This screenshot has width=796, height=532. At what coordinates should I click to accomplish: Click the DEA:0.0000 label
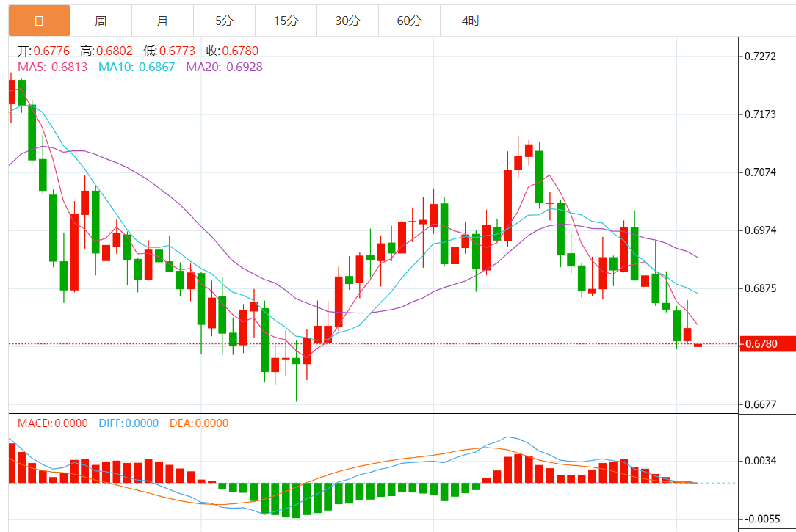pos(199,423)
